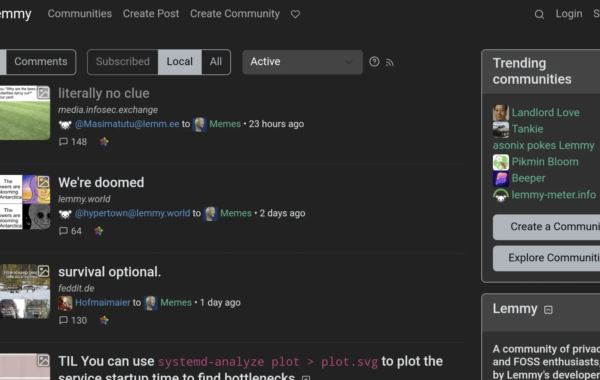Click comment icon on 'survival optional.' post
Viewport: 600px width, 380px height.
click(x=64, y=320)
